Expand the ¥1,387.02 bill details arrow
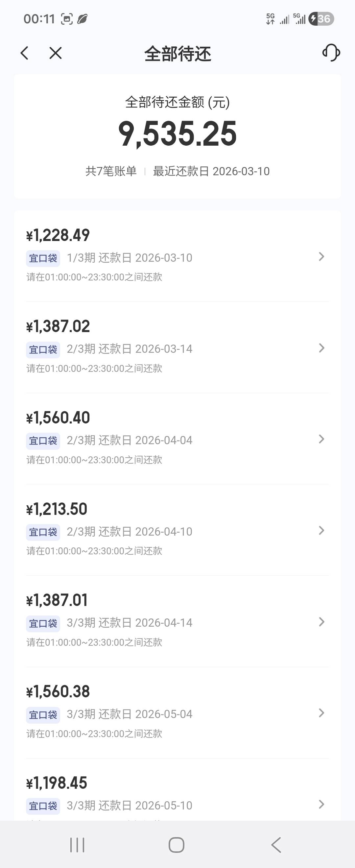Image resolution: width=355 pixels, height=868 pixels. [x=321, y=348]
